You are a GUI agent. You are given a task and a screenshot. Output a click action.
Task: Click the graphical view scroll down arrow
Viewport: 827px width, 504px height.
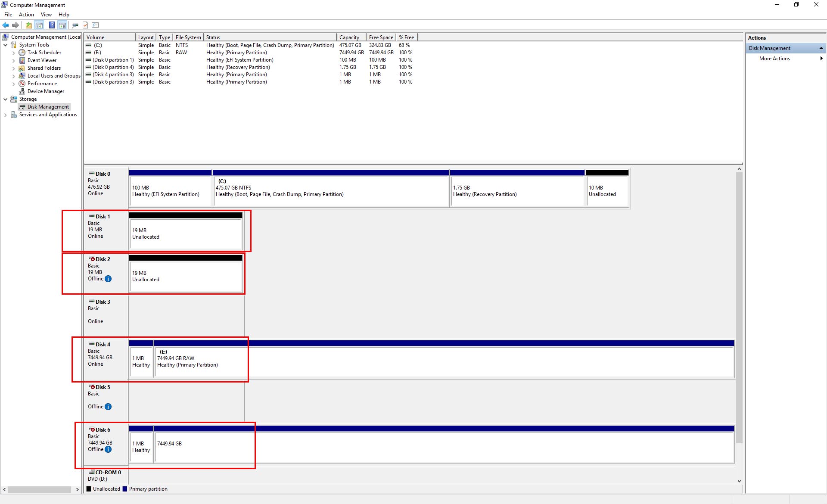(739, 481)
